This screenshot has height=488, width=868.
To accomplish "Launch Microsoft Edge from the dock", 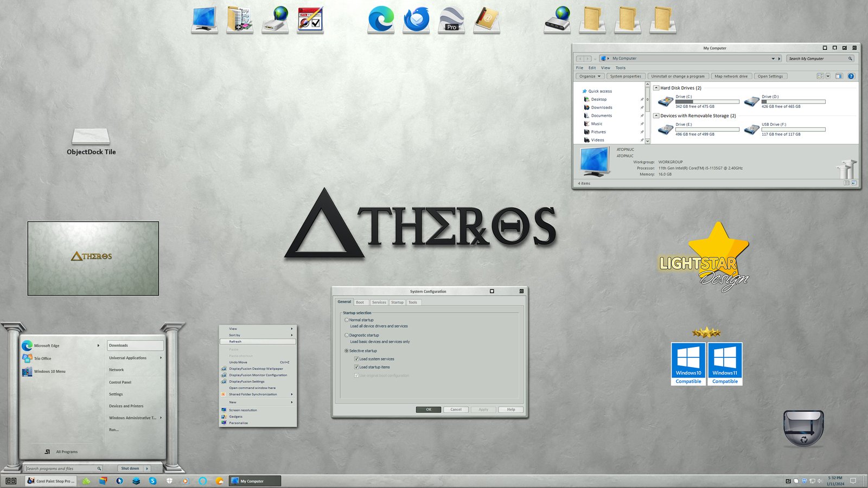I will (x=381, y=20).
